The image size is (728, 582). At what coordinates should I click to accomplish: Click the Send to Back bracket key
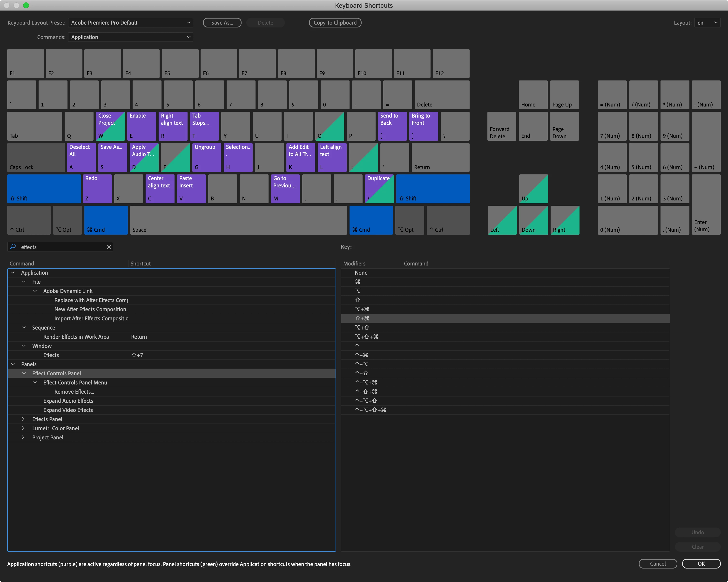(392, 126)
